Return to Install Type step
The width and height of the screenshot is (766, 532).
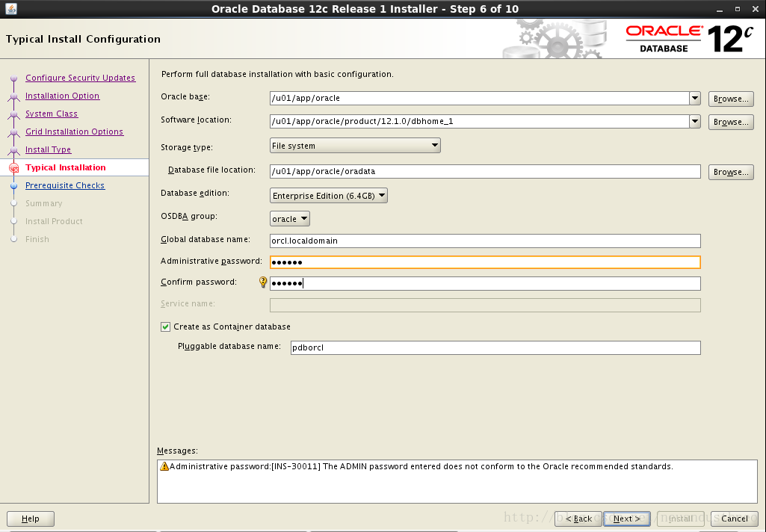[x=49, y=149]
